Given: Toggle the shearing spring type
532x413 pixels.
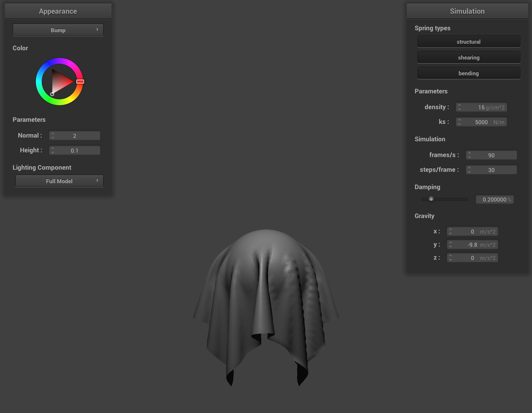Looking at the screenshot, I should click(469, 57).
